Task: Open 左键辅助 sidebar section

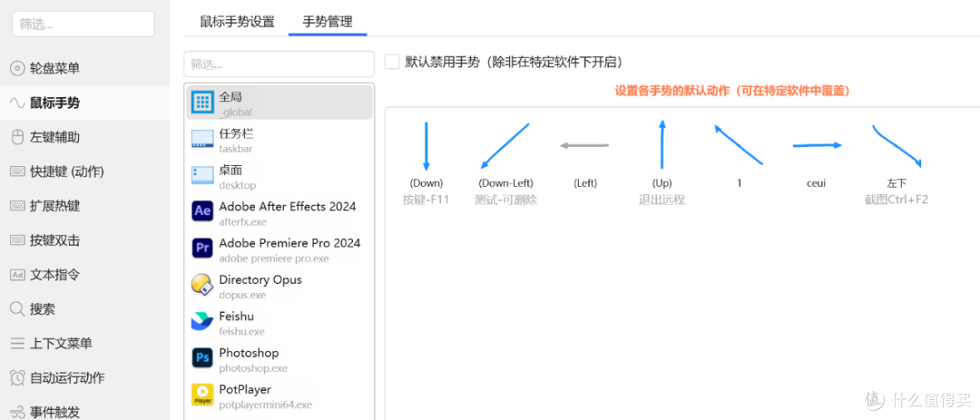Action: 84,138
